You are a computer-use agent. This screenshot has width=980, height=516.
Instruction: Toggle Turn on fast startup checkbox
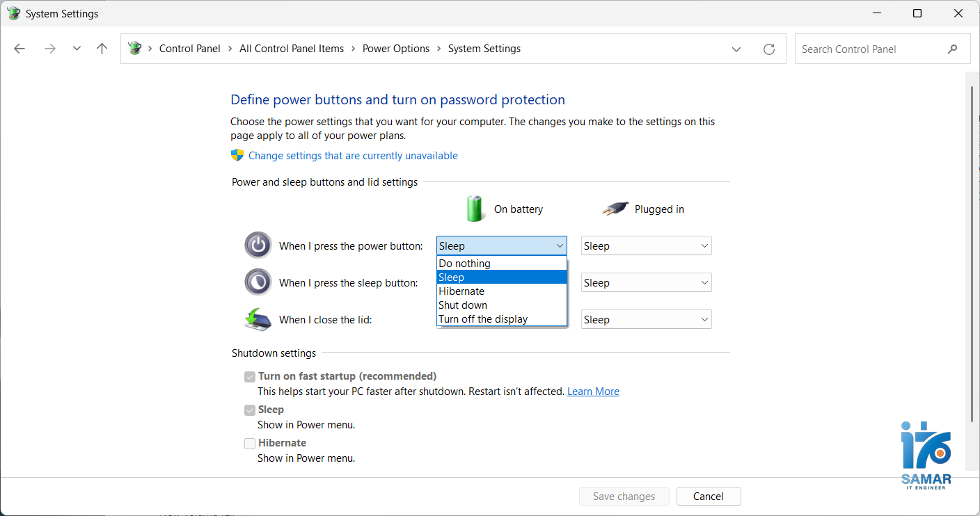pos(250,377)
